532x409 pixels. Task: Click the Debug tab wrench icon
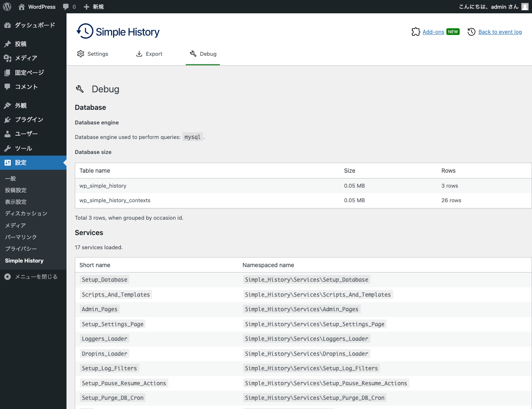pos(193,54)
